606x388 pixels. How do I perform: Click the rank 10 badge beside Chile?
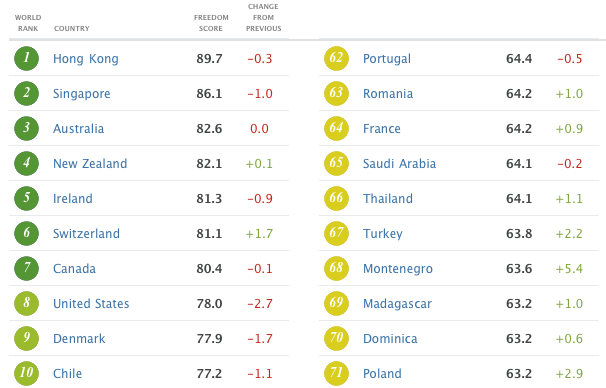pyautogui.click(x=26, y=373)
